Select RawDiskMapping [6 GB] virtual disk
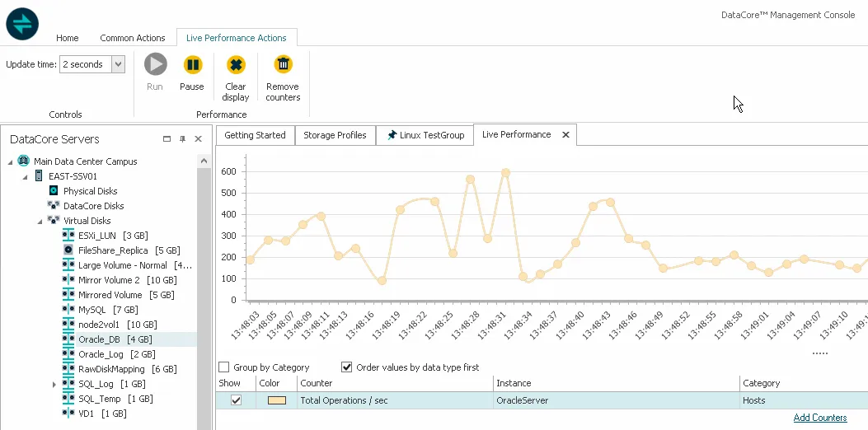 (127, 369)
